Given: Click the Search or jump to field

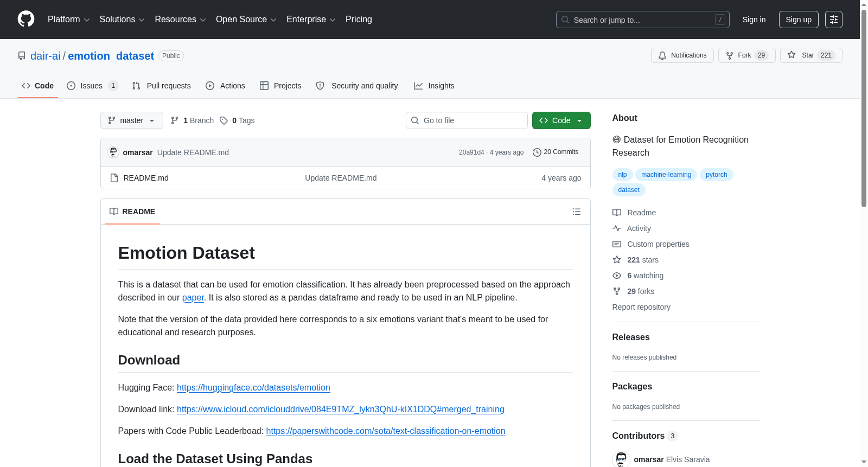Looking at the screenshot, I should [643, 20].
